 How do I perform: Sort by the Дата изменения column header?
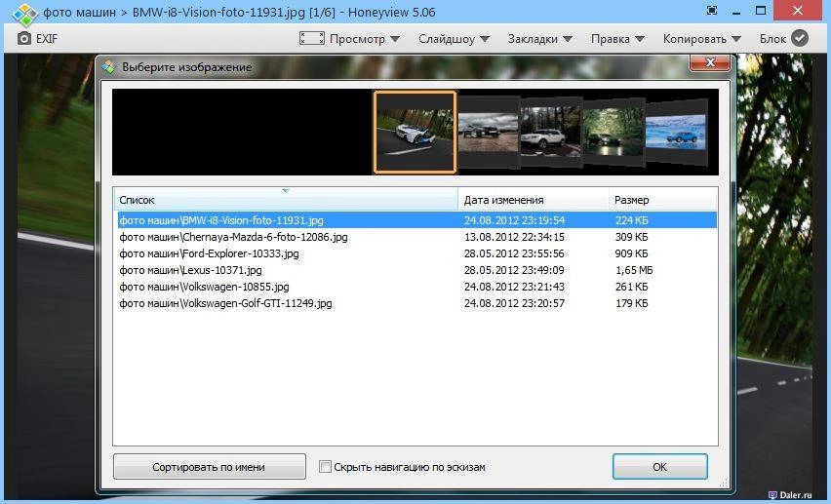point(533,200)
